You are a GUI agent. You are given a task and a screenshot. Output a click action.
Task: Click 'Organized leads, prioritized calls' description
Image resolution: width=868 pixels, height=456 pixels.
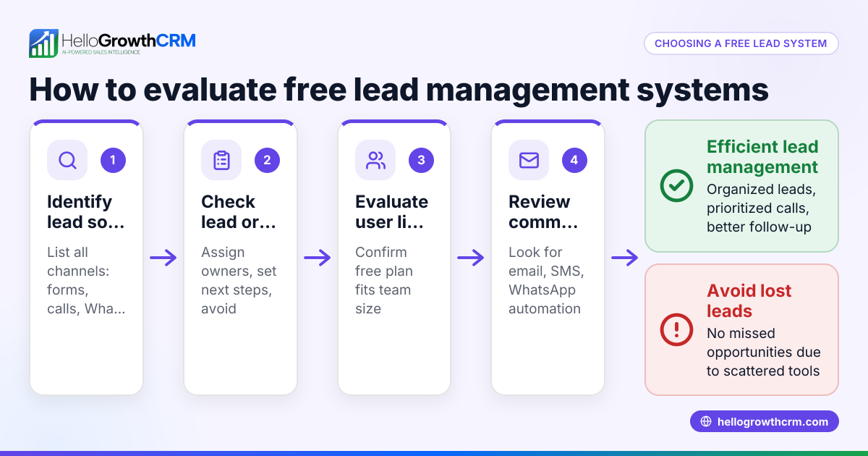762,208
